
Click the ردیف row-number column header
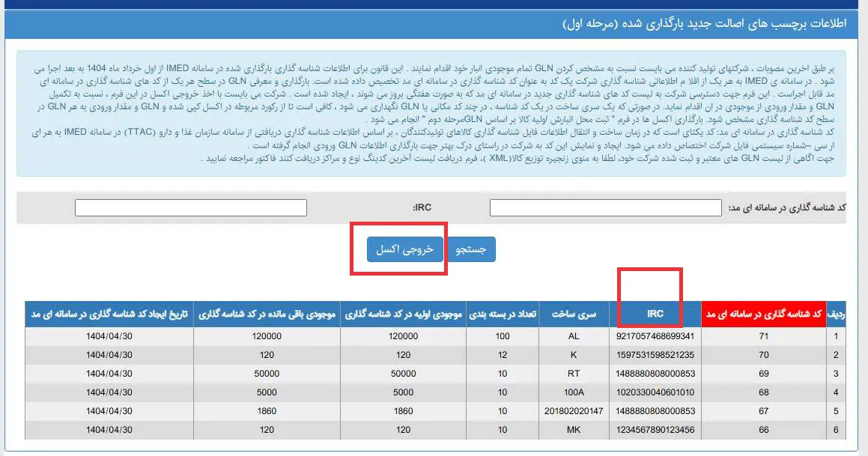coord(835,314)
